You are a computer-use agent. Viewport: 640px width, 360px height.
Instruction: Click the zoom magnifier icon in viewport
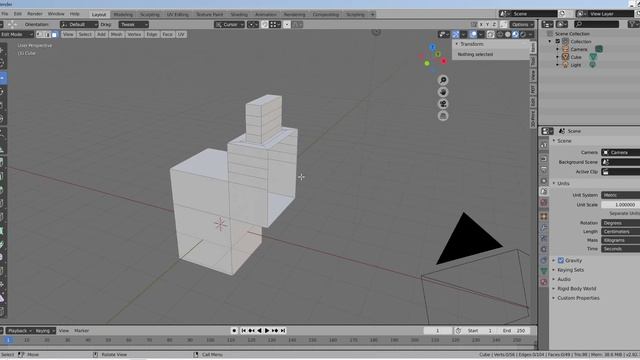pyautogui.click(x=443, y=80)
